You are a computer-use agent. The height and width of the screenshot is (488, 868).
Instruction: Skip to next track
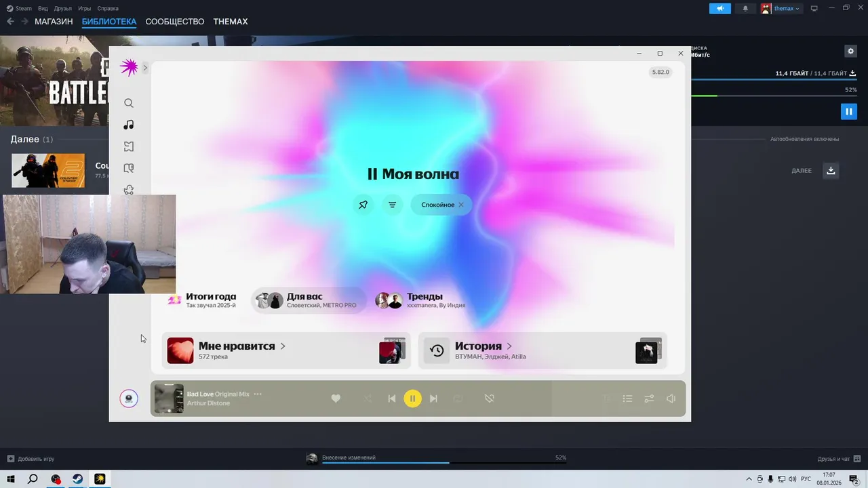coord(433,399)
